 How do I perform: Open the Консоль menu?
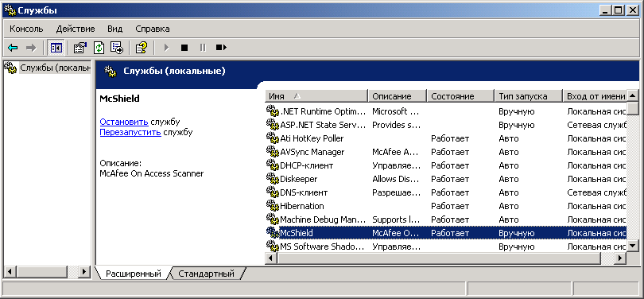(x=26, y=29)
